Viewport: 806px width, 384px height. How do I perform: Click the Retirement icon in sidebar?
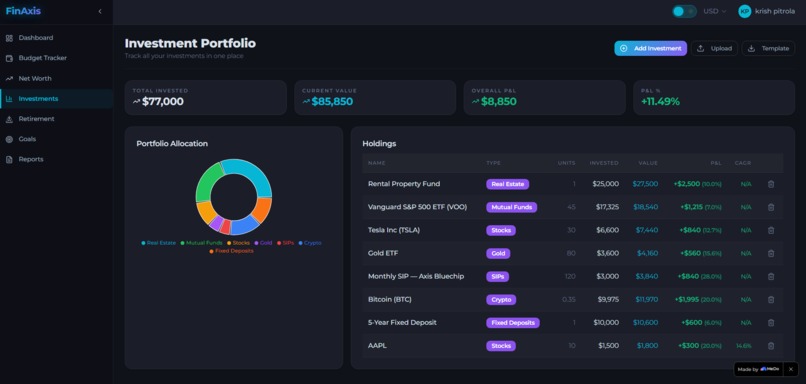click(x=9, y=119)
